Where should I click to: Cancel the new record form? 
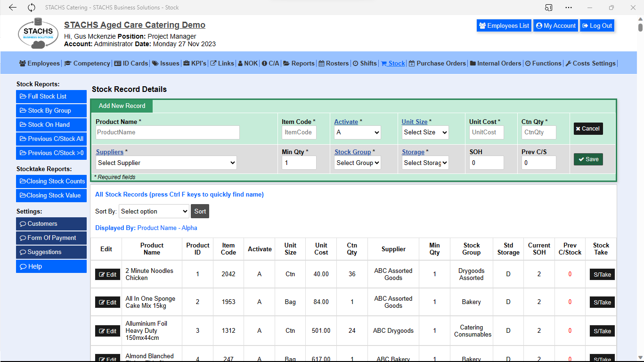[588, 129]
